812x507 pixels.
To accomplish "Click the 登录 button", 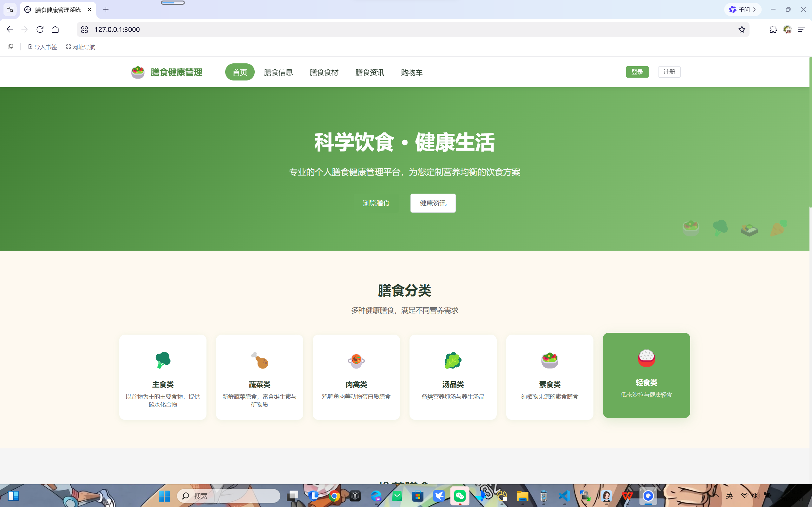I will (637, 72).
